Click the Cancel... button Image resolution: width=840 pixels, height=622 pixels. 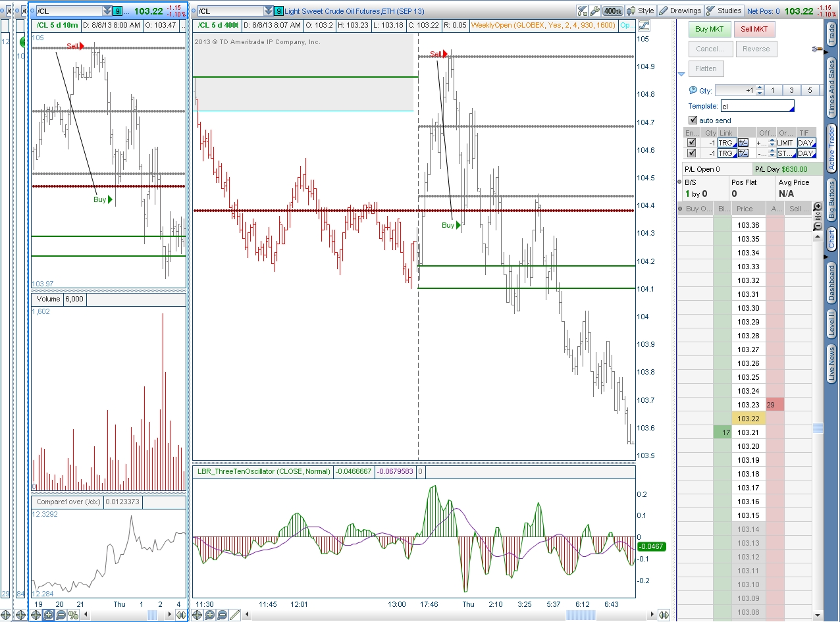(710, 49)
